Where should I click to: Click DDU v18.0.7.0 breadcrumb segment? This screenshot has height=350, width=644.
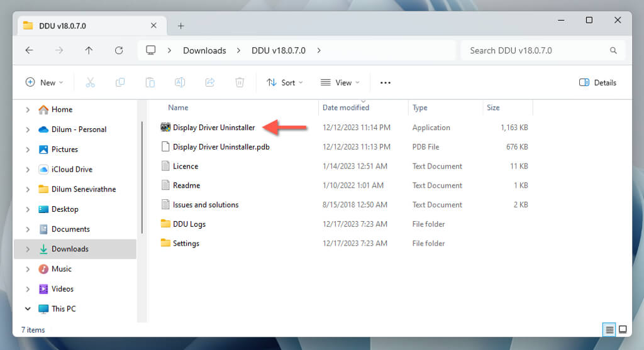click(x=279, y=50)
